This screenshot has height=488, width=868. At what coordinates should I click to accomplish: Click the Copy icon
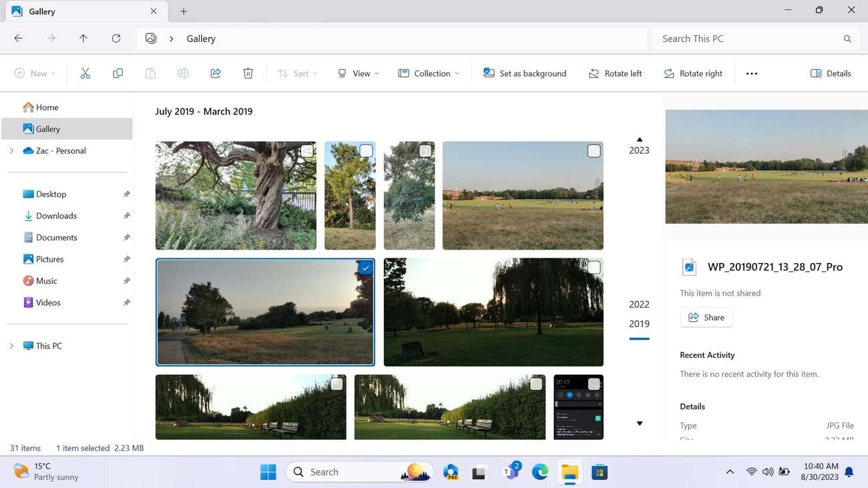pyautogui.click(x=118, y=73)
